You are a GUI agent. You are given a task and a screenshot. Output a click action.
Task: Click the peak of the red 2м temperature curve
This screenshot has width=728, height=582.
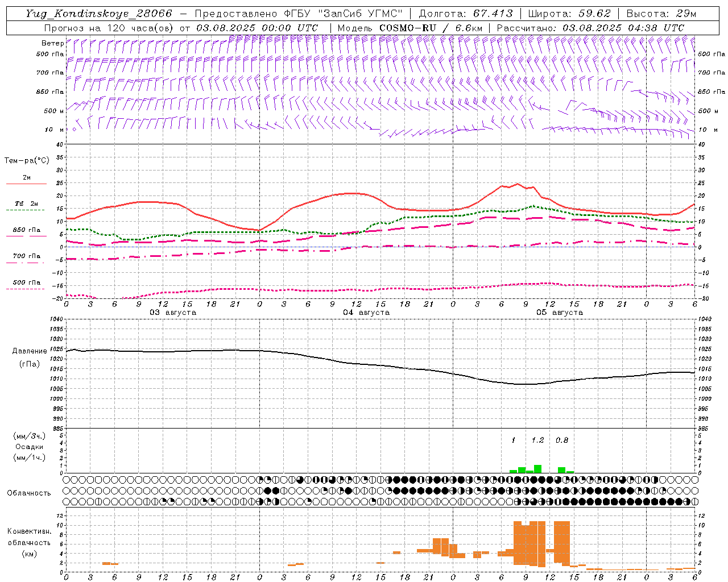[517, 184]
